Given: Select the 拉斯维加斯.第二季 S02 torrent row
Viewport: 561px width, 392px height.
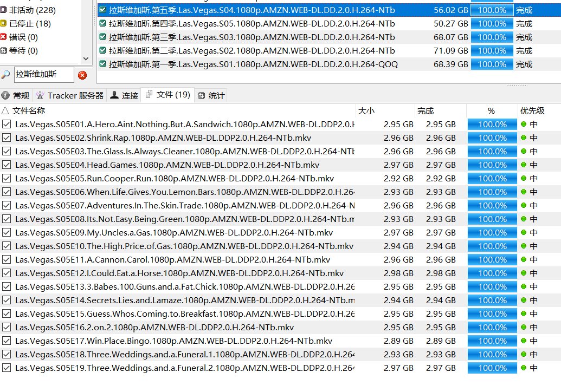Looking at the screenshot, I should [x=252, y=50].
